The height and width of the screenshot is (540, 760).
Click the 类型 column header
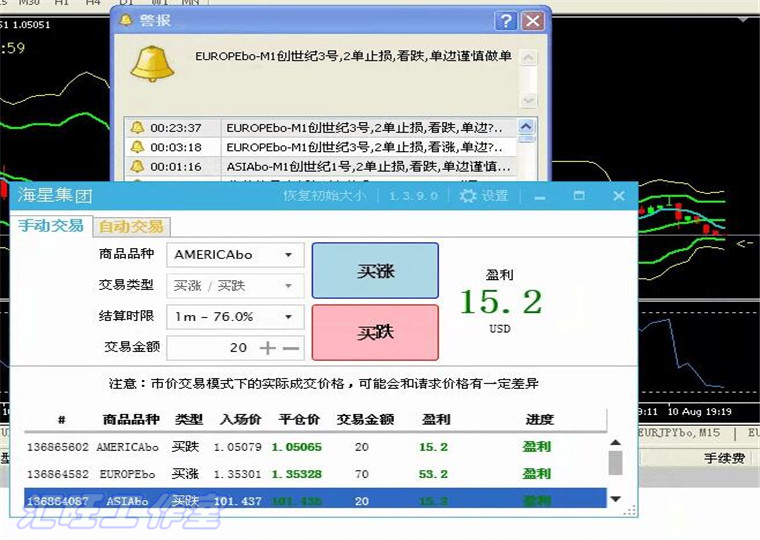tap(189, 419)
